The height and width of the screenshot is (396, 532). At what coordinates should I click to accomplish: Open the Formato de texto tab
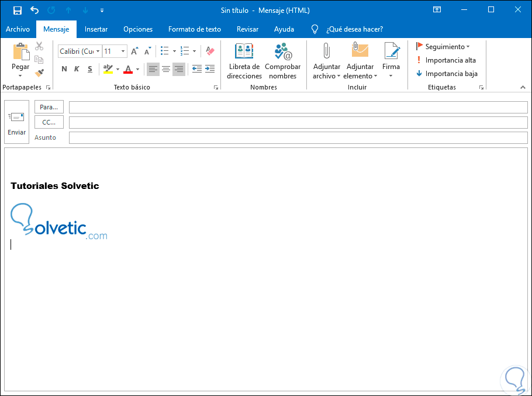[x=194, y=29]
